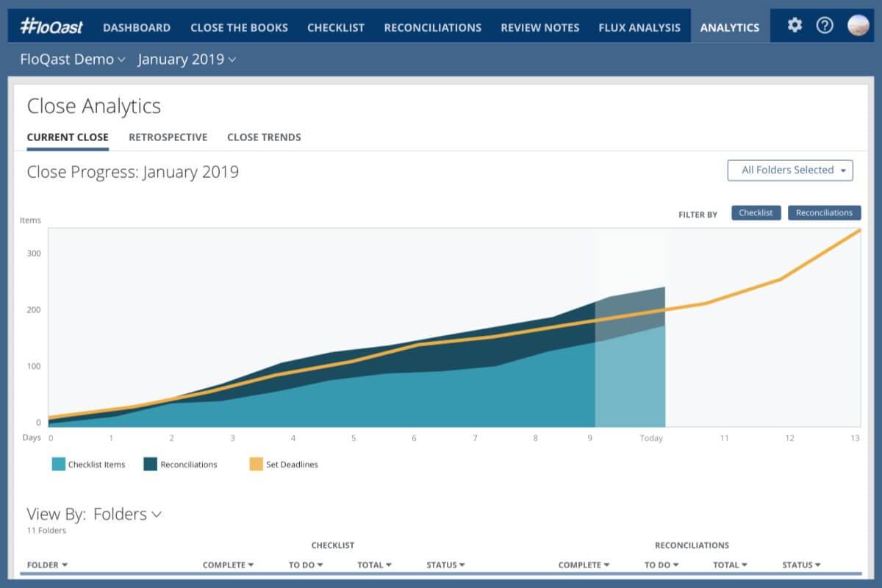Viewport: 882px width, 588px height.
Task: Switch to the Retrospective tab
Action: point(168,137)
